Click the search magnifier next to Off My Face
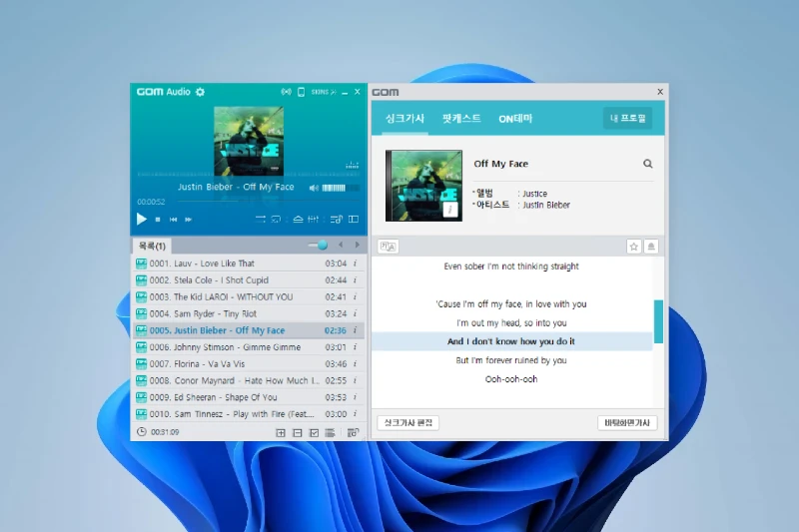The width and height of the screenshot is (799, 532). pos(647,164)
